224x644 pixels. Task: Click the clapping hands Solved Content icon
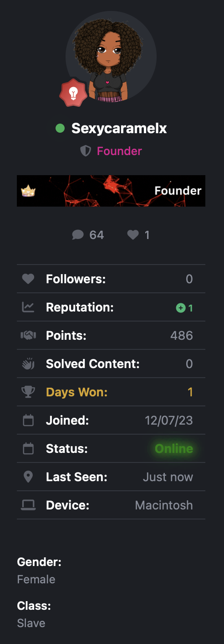pyautogui.click(x=28, y=364)
